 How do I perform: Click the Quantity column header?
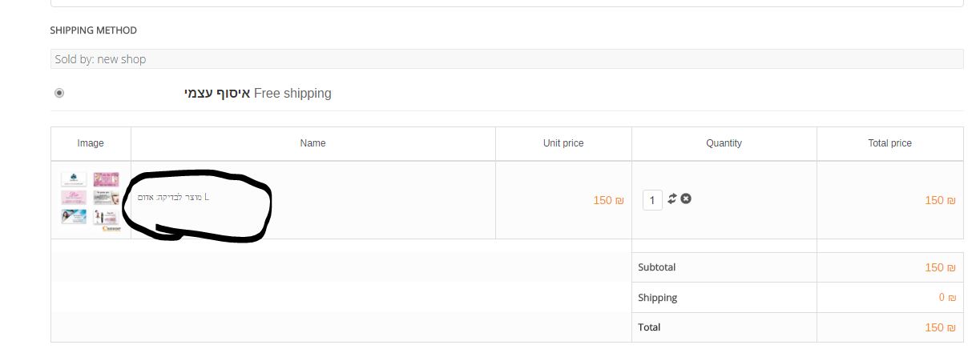(724, 143)
